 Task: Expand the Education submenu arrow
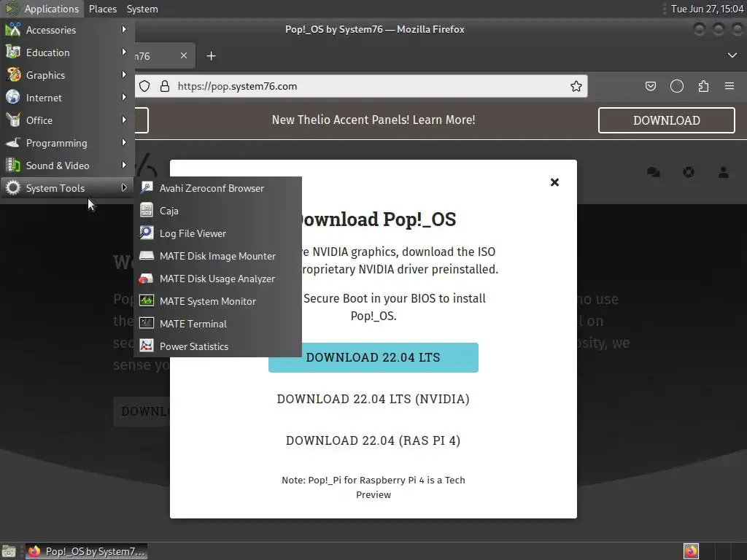[x=124, y=52]
